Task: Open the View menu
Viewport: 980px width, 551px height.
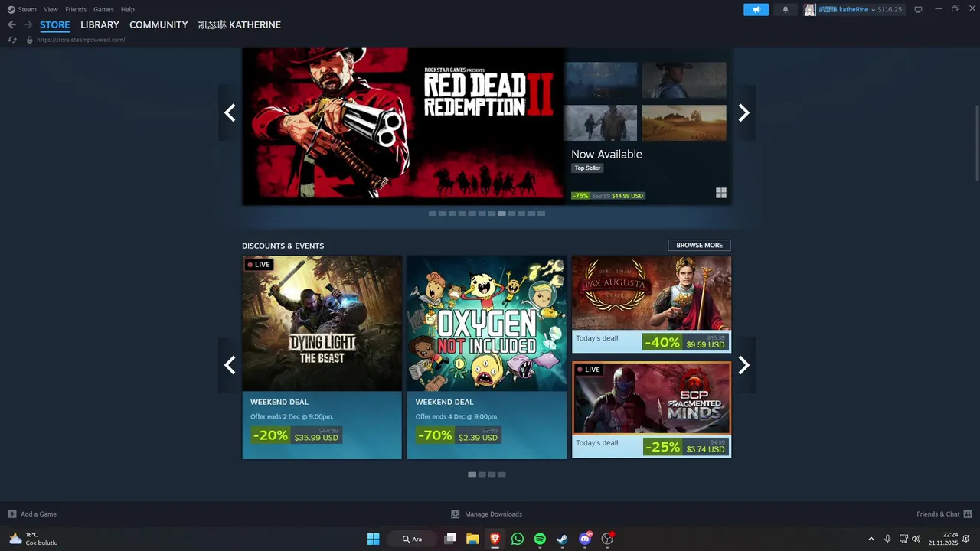Action: [51, 9]
